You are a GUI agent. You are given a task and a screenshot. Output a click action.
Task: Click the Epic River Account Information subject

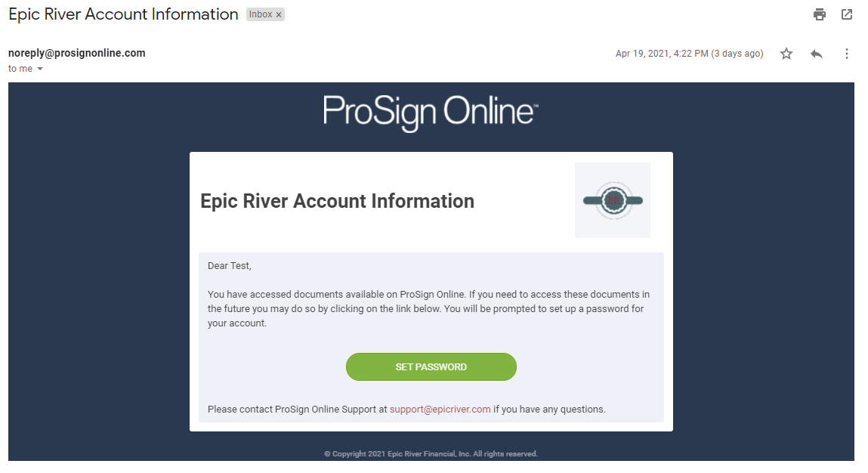point(123,14)
